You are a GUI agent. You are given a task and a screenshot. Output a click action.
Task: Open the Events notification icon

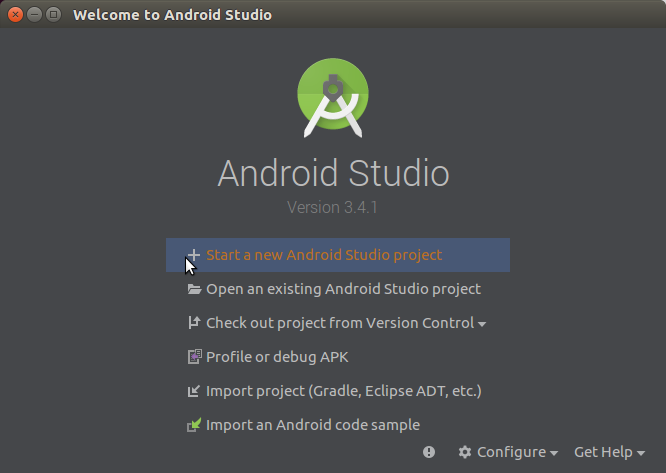[429, 452]
